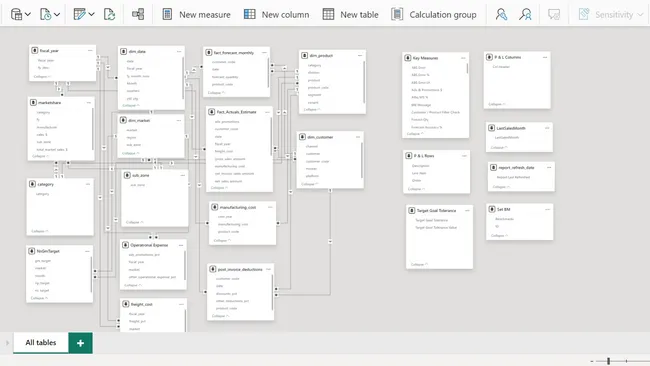Click the New table button
The height and width of the screenshot is (366, 650).
(x=351, y=15)
